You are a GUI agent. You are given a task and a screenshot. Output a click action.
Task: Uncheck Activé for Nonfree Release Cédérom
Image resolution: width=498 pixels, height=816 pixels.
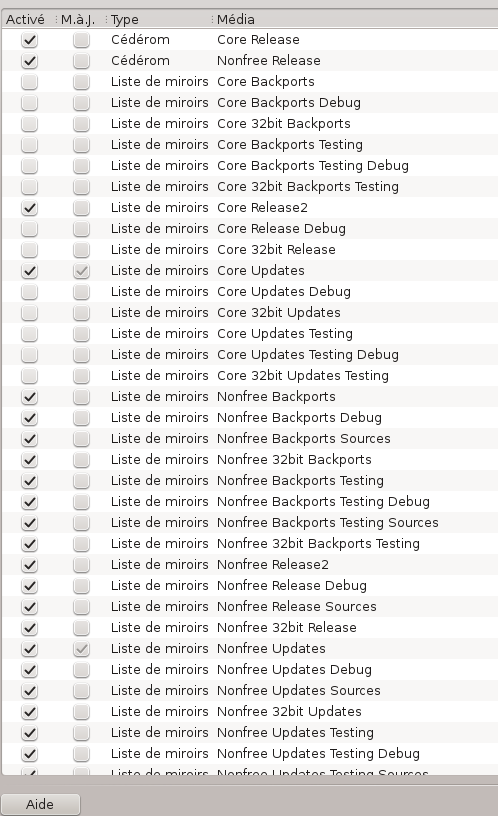pyautogui.click(x=30, y=61)
